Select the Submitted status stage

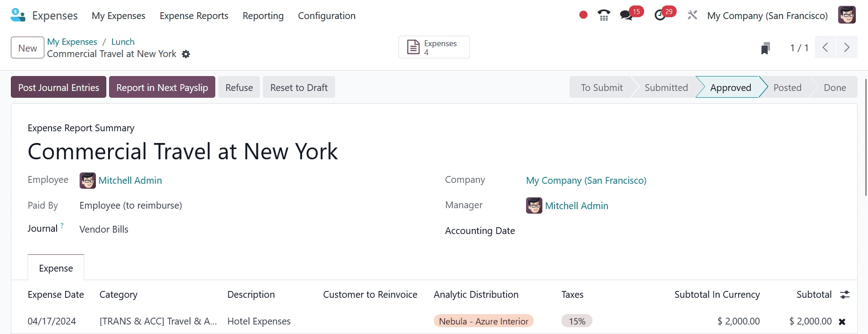[666, 87]
